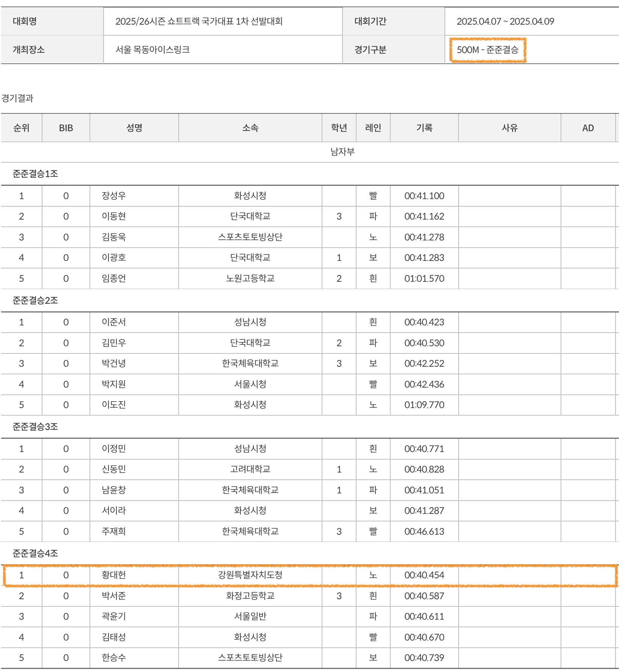Click the event date range 2025.04.07 ~ 2025.04.09
This screenshot has height=672, width=619.
505,21
